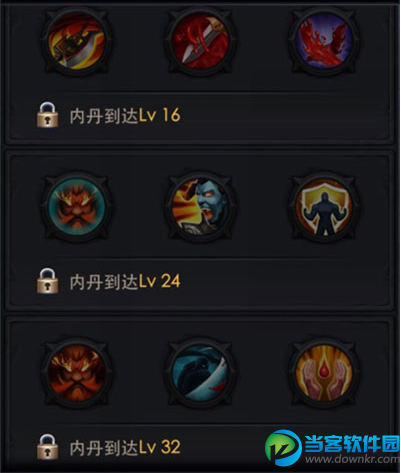
Task: Click the 内丹到达Lv 32 unlock text
Action: (125, 447)
